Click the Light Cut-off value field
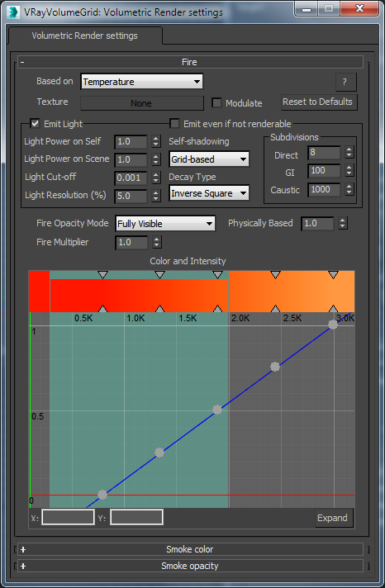This screenshot has width=385, height=588. 131,178
